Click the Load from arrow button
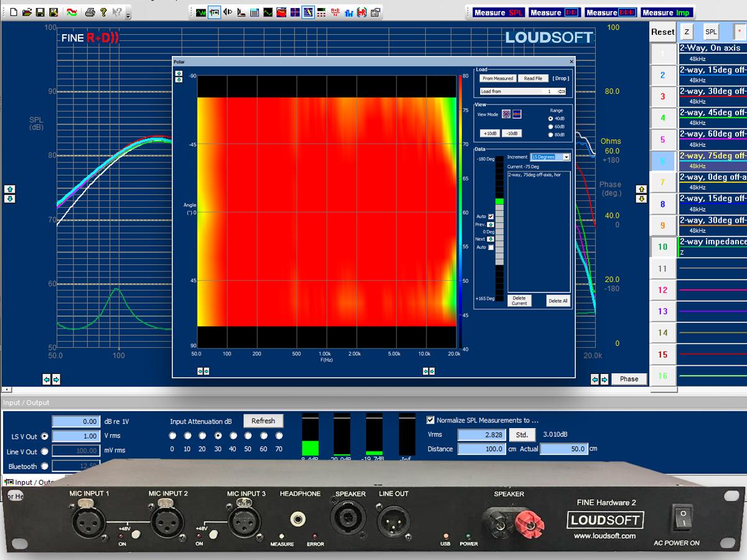Viewport: 747px width, 560px height. [x=561, y=91]
